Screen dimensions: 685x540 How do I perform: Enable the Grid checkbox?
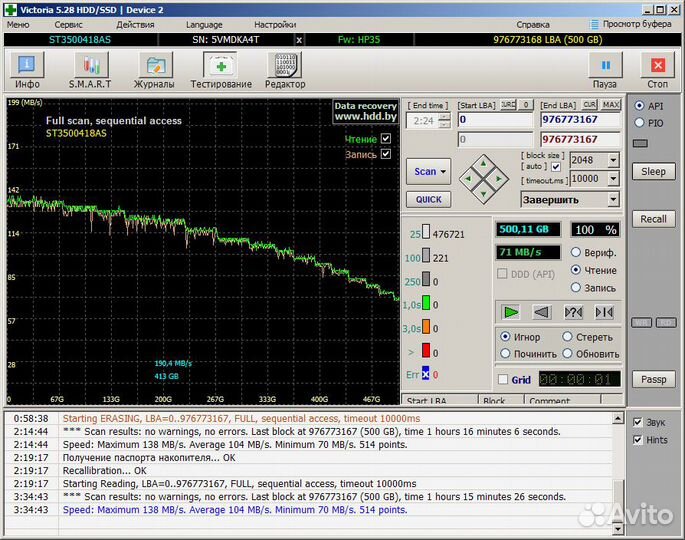click(503, 380)
